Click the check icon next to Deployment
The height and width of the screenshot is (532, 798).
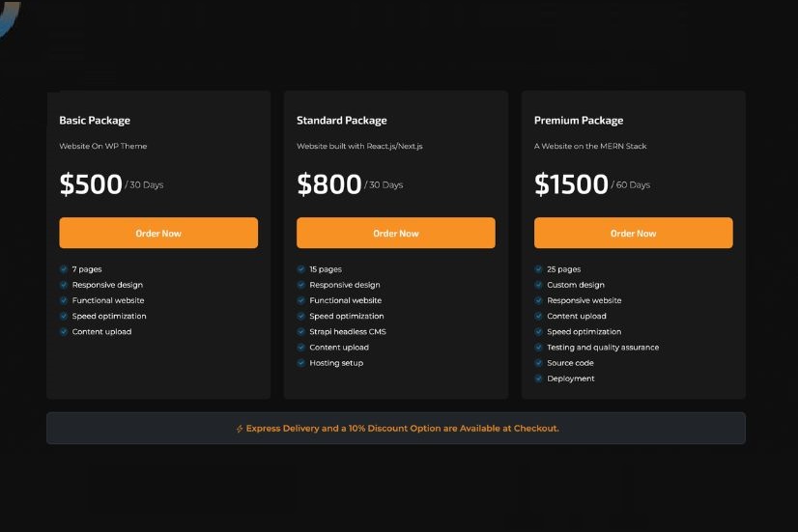click(539, 378)
